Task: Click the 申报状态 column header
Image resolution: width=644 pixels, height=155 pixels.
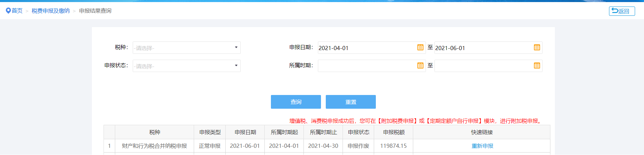Action: pos(359,132)
